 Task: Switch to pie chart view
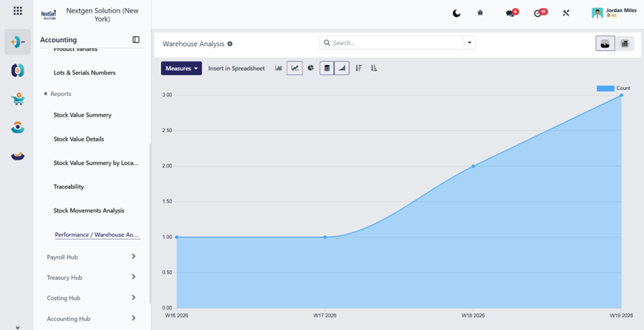click(x=310, y=68)
